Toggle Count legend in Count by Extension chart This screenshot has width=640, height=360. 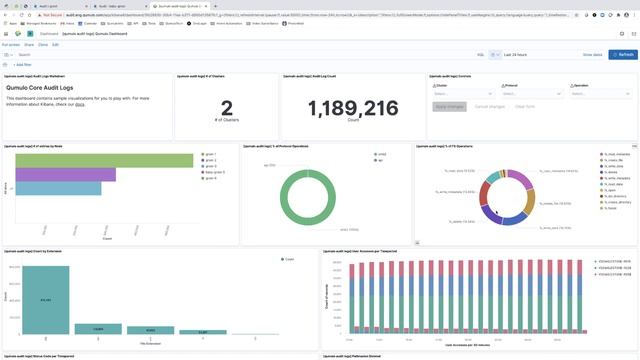(x=287, y=259)
